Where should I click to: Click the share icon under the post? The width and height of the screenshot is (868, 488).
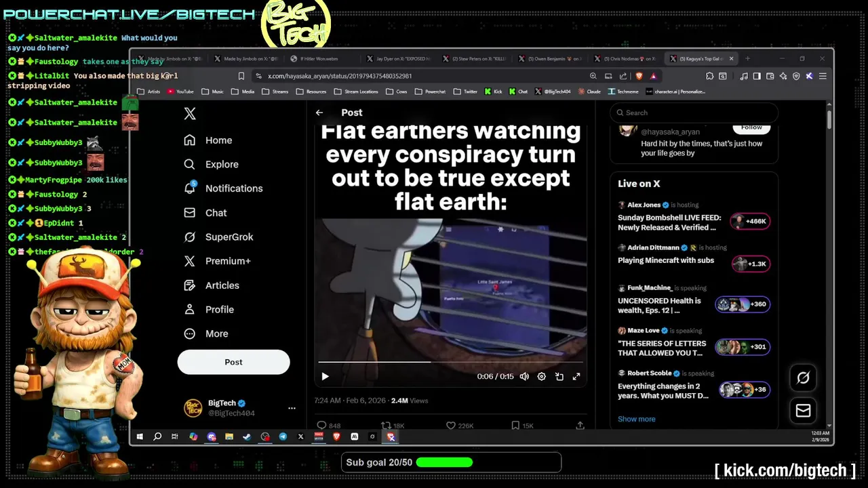(580, 426)
